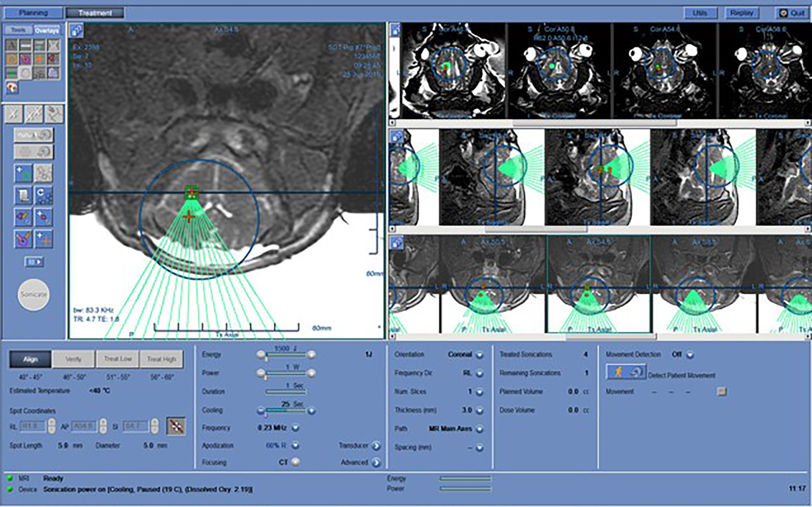Open the Utils menu button

(x=700, y=13)
